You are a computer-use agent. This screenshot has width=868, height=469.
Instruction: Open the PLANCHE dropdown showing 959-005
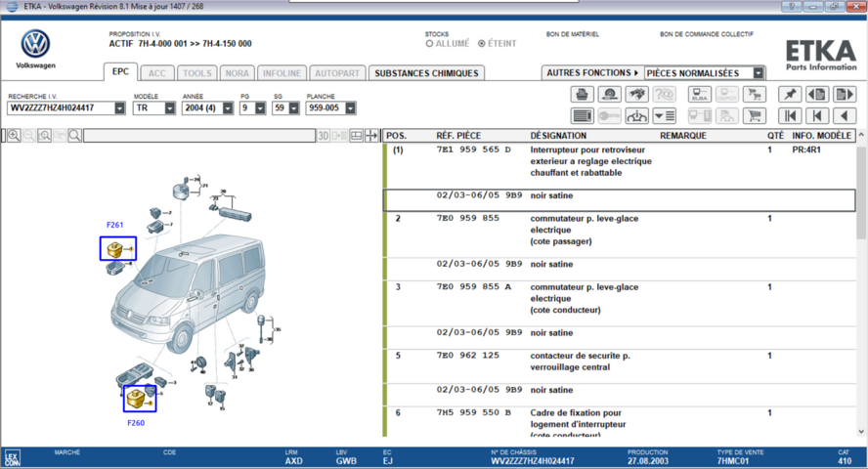(x=350, y=108)
